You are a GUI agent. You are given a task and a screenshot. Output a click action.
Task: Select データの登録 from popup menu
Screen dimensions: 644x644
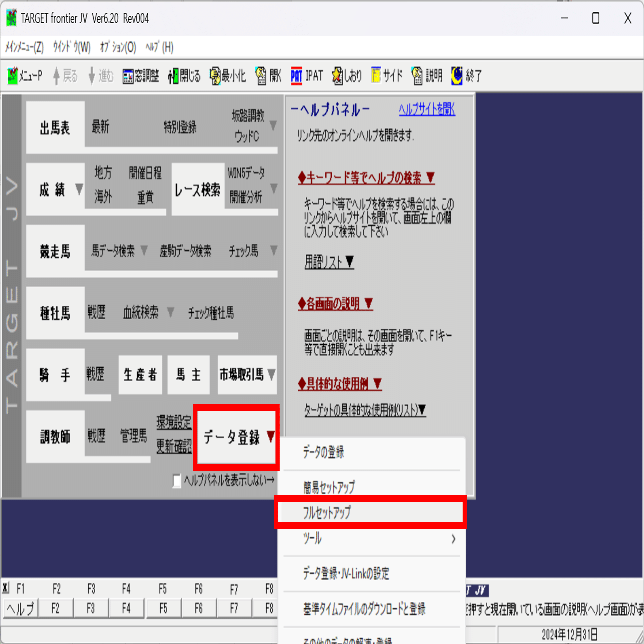371,452
